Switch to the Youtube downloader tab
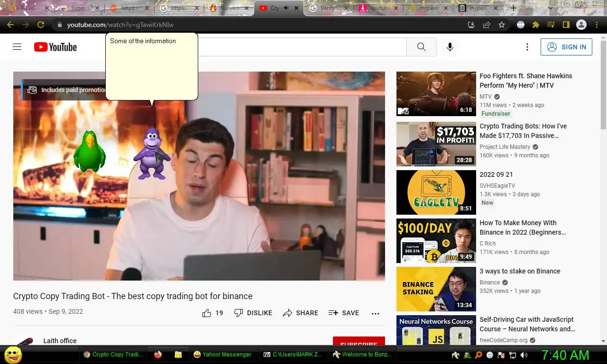607x364 pixels. 378,8
